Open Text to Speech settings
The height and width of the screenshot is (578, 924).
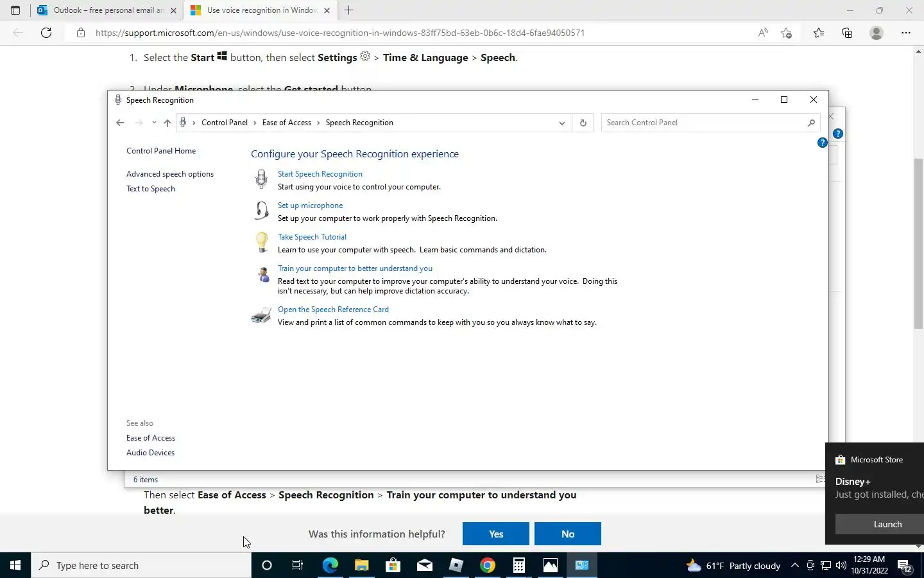tap(151, 189)
